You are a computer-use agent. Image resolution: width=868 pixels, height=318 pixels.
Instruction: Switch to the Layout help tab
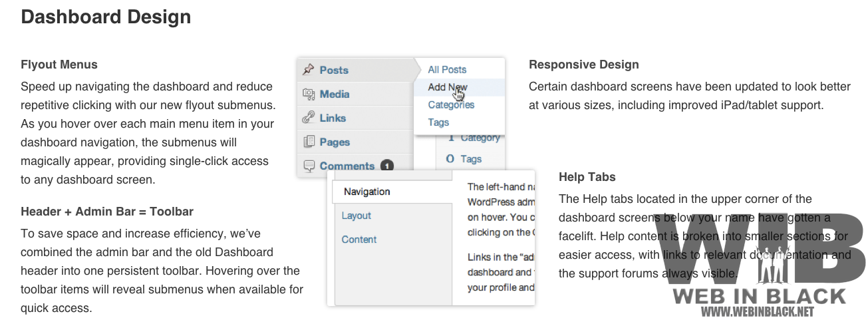tap(357, 216)
